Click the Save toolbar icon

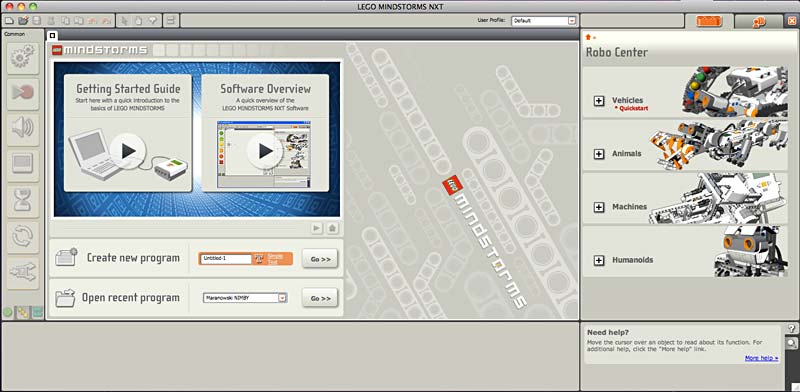(37, 21)
